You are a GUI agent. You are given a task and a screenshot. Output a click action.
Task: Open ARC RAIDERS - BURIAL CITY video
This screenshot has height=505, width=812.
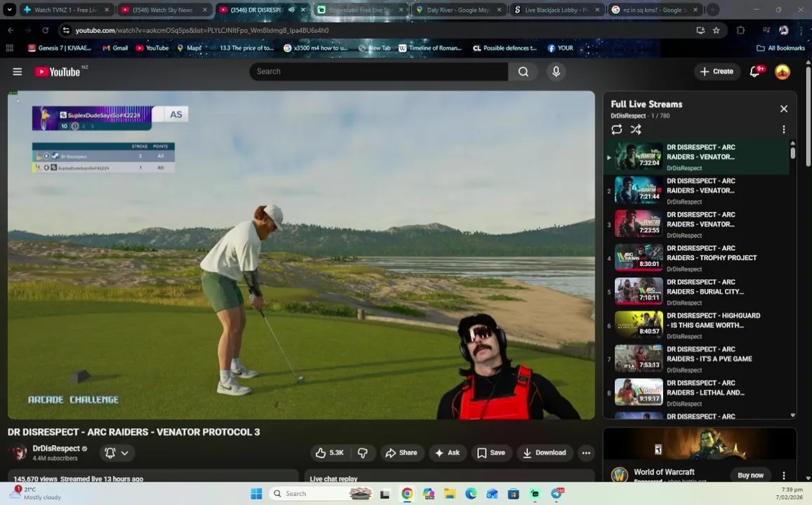coord(705,287)
